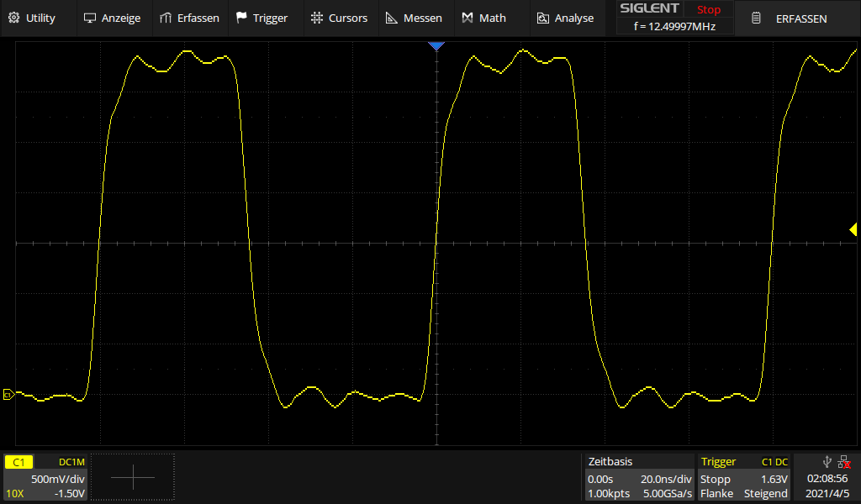Click the Erfassen waveform icon
The width and height of the screenshot is (861, 504).
[x=166, y=18]
